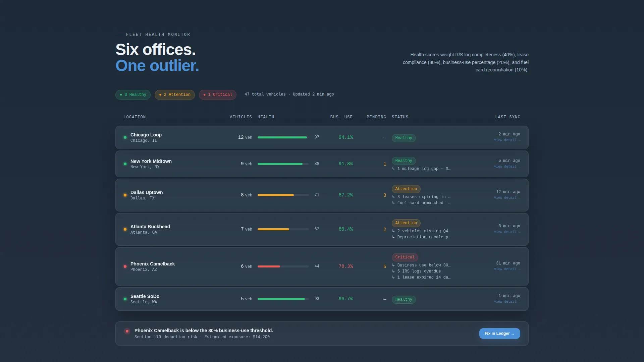Screen dimensions: 644x362
Task: Click the 78.3% business use value
Action: point(346,266)
